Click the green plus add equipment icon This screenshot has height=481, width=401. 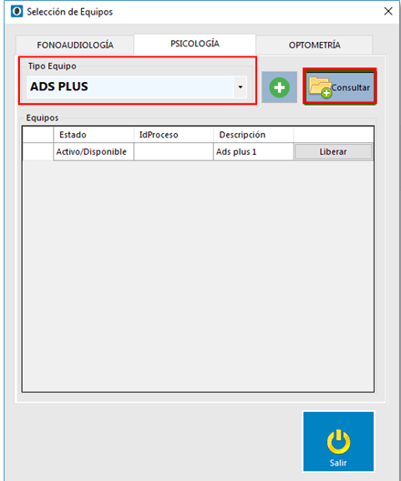279,87
